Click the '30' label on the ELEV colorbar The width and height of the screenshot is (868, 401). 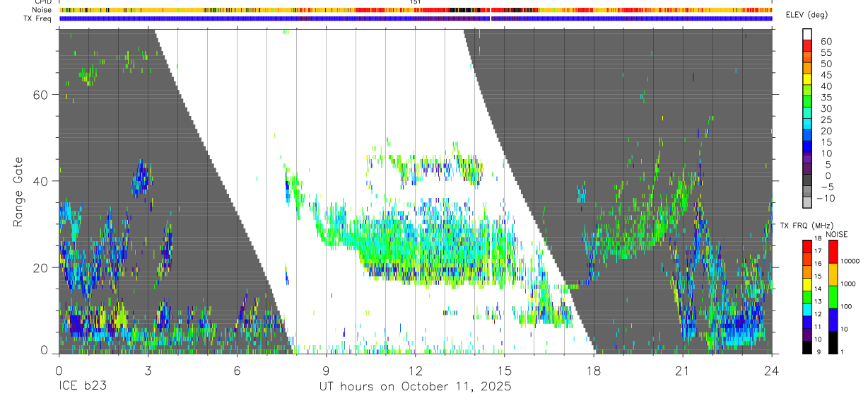pyautogui.click(x=825, y=108)
